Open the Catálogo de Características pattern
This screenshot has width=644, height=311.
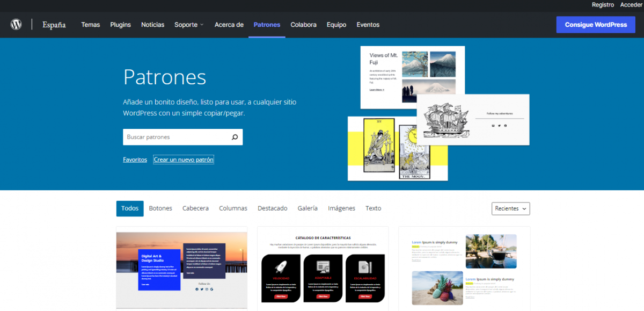pyautogui.click(x=323, y=267)
